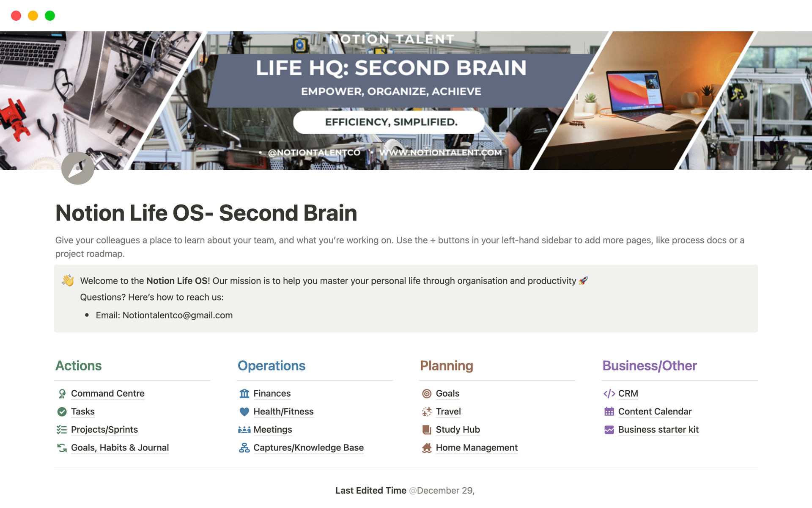This screenshot has width=812, height=508.
Task: Open the Projects/Sprints page
Action: pos(104,430)
